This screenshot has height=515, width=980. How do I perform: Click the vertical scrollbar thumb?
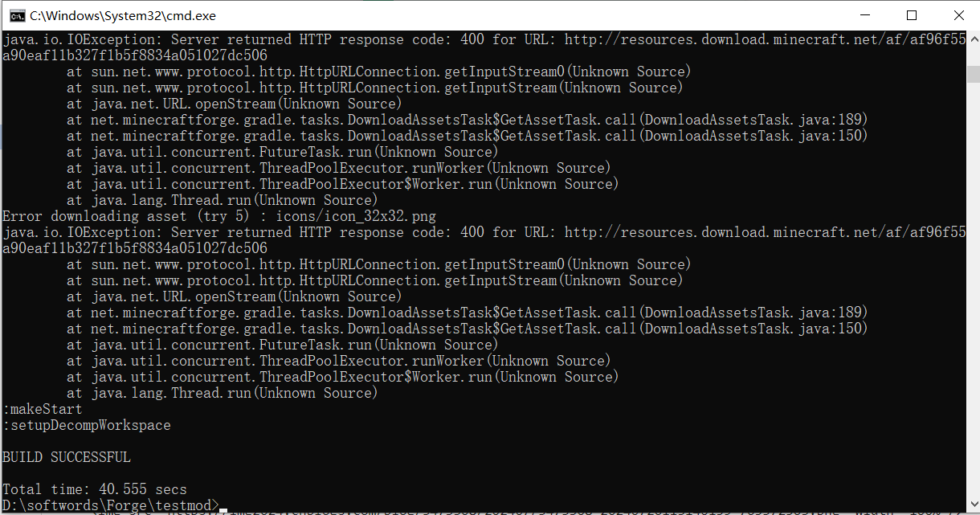pyautogui.click(x=973, y=75)
